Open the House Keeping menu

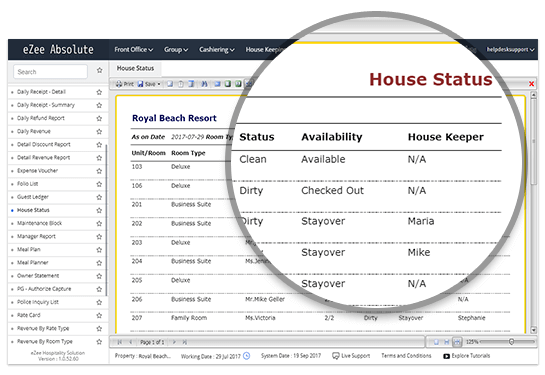point(264,50)
